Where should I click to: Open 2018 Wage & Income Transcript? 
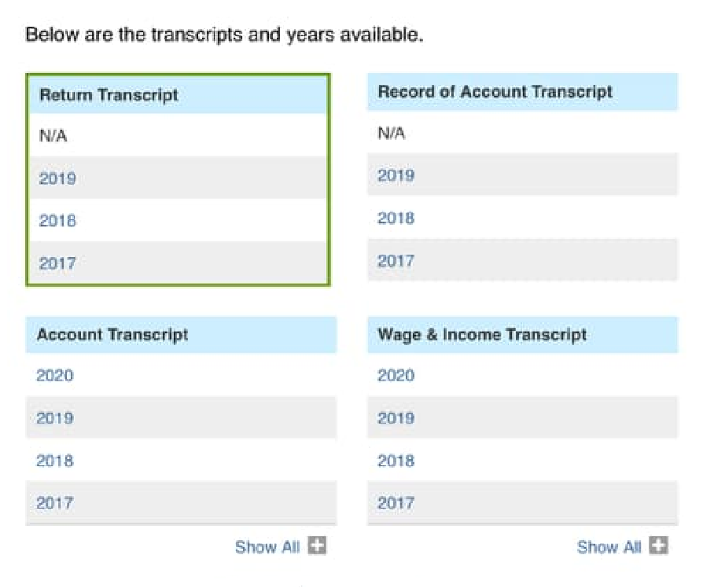(396, 461)
